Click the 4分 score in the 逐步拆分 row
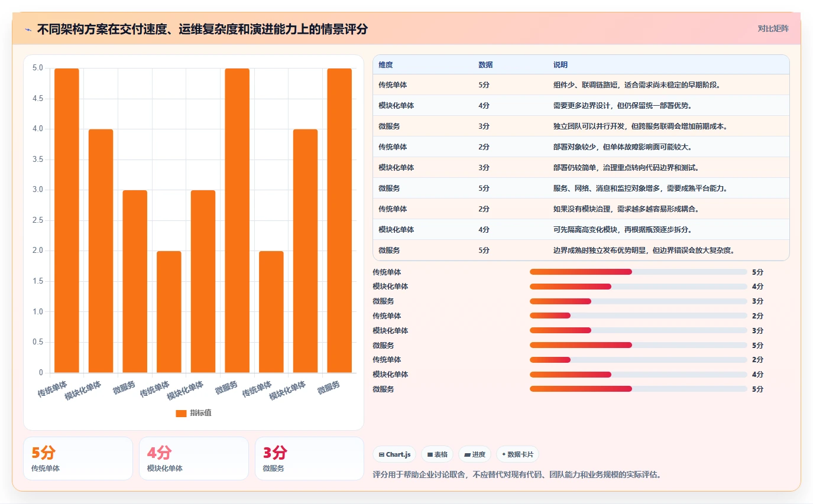The width and height of the screenshot is (813, 504). pyautogui.click(x=484, y=230)
